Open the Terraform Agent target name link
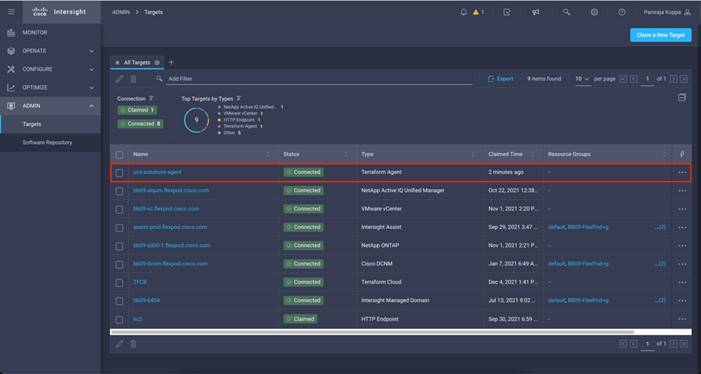701x374 pixels. [157, 172]
